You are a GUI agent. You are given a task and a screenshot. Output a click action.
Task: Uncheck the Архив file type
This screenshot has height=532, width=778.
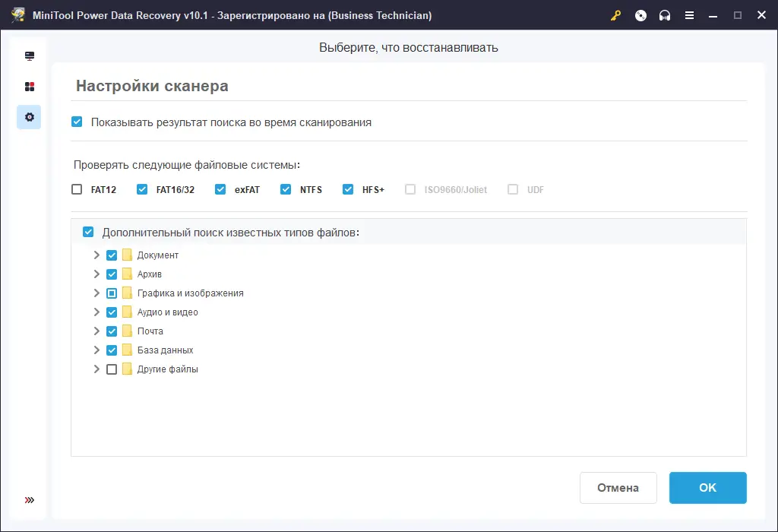pyautogui.click(x=112, y=274)
